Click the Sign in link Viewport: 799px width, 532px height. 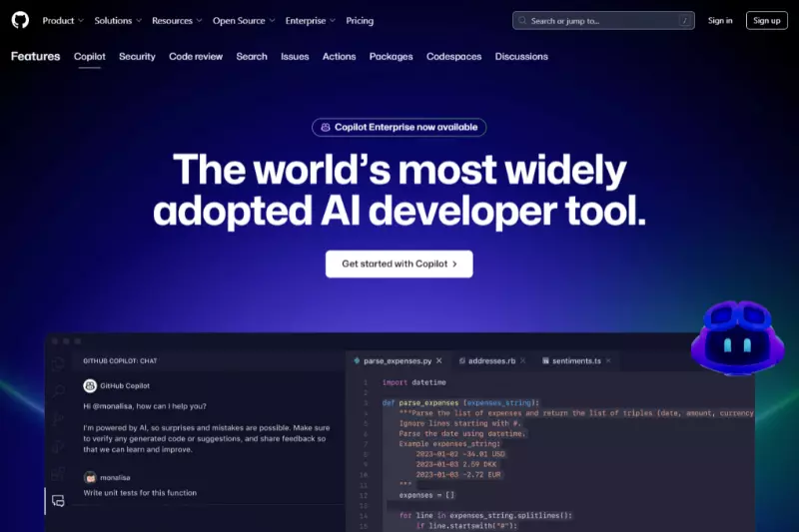point(720,21)
